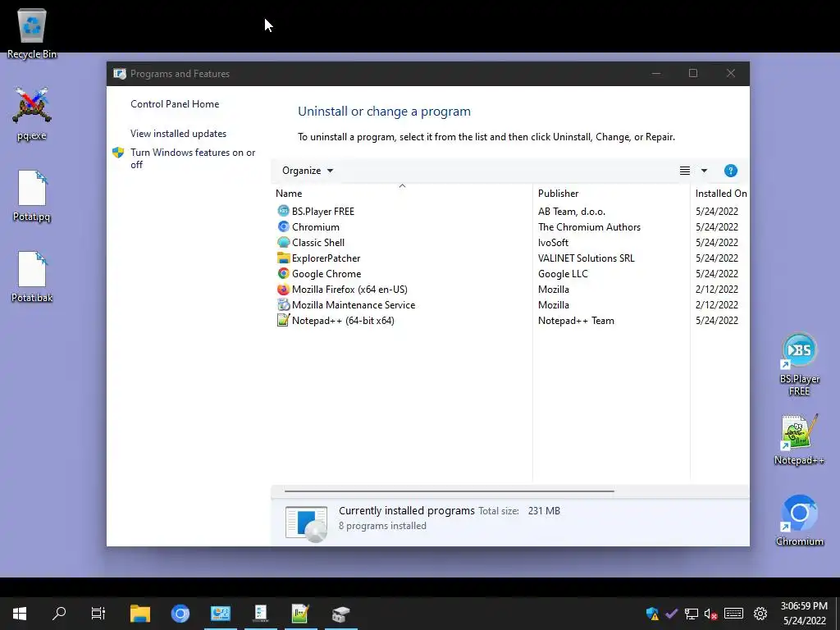This screenshot has width=840, height=630.
Task: Click the tray checkmark icon
Action: (x=671, y=614)
